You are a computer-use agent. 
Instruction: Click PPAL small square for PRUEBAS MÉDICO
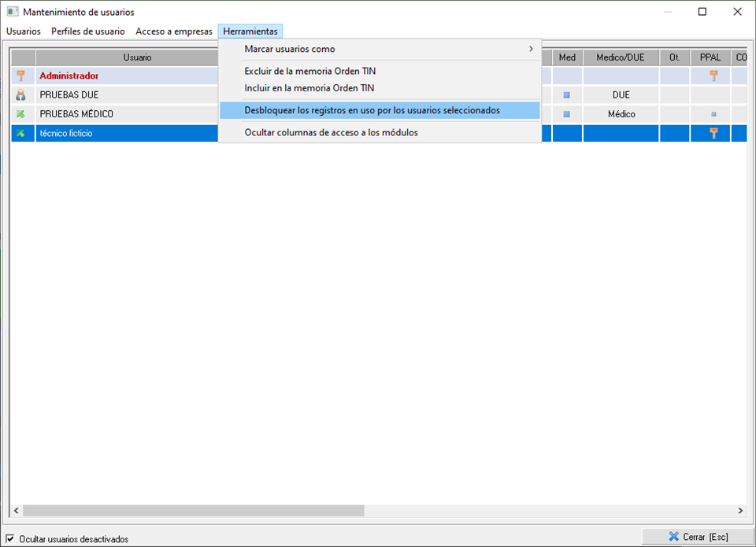click(714, 114)
